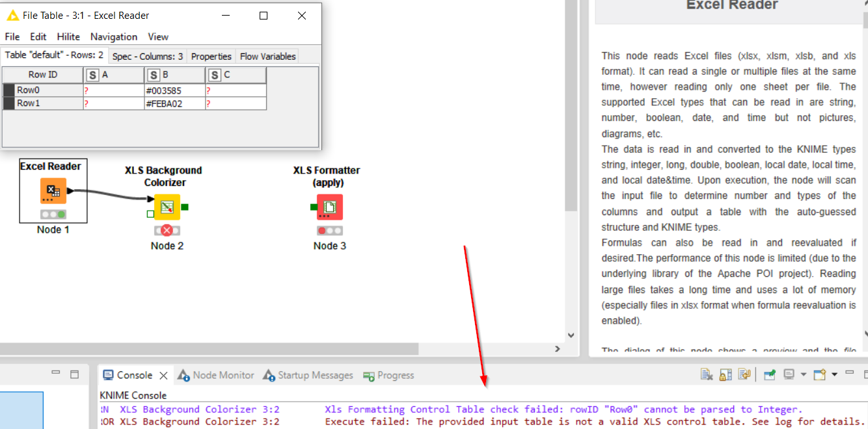
Task: Open the Hilite menu
Action: pyautogui.click(x=68, y=36)
